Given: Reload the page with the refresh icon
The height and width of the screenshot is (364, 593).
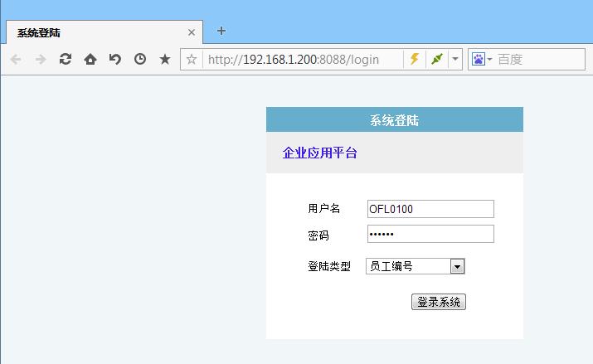Looking at the screenshot, I should tap(66, 60).
